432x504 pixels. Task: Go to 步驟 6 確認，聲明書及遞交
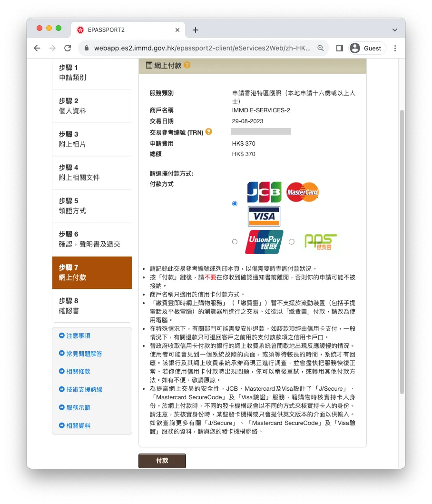click(92, 239)
